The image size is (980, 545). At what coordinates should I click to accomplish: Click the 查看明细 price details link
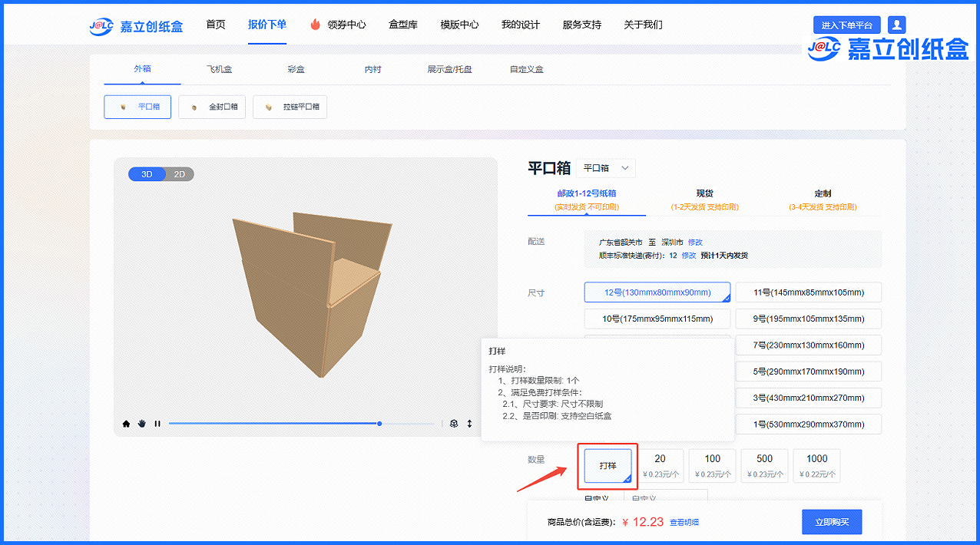(x=684, y=523)
